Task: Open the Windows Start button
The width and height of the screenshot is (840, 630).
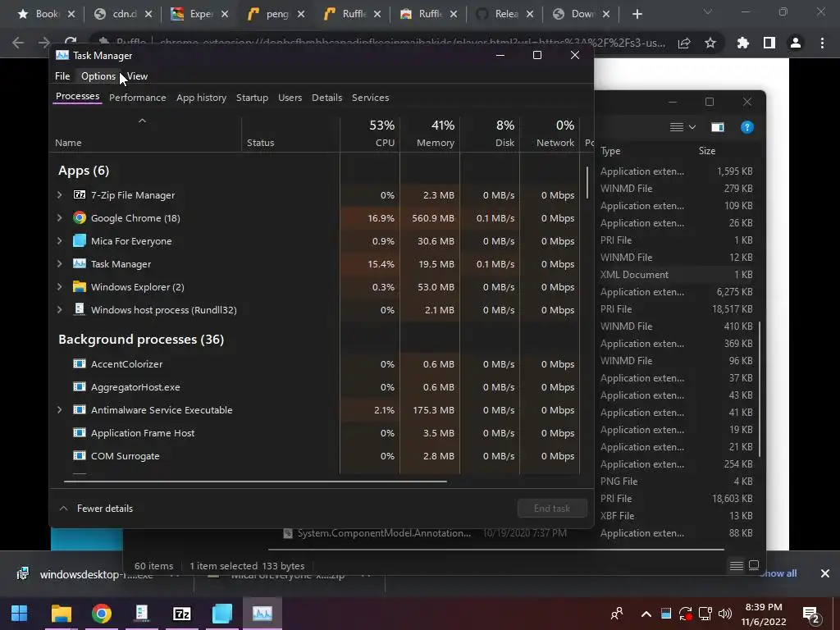Action: point(20,614)
